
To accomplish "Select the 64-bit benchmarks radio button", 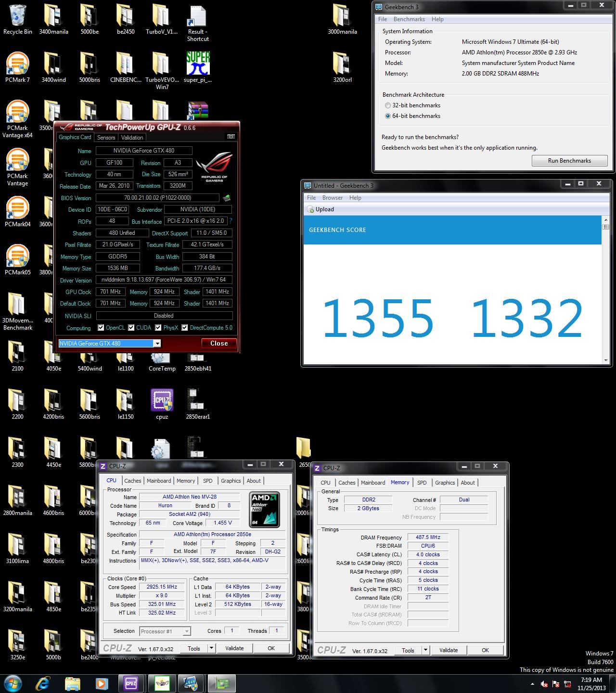I will [x=388, y=116].
